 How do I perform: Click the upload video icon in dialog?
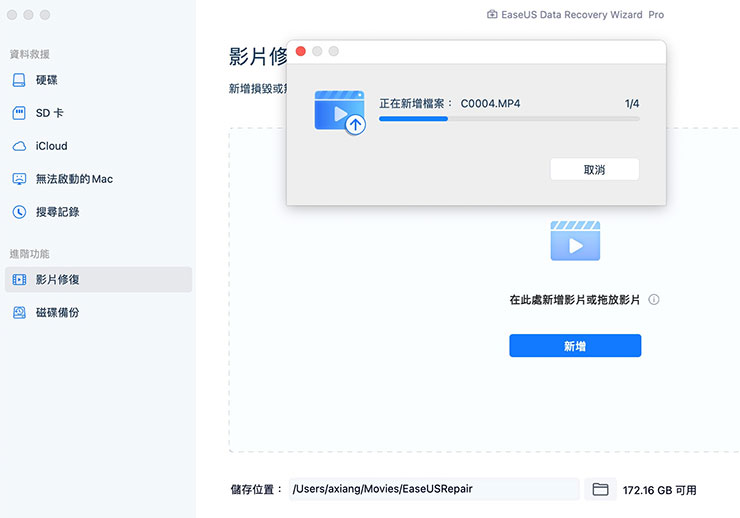click(340, 112)
